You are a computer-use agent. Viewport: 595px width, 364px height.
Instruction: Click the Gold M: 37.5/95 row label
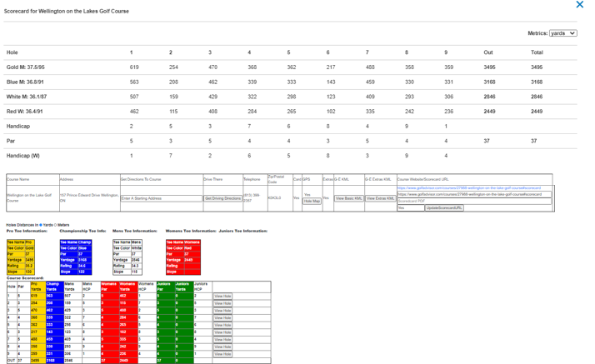[26, 67]
